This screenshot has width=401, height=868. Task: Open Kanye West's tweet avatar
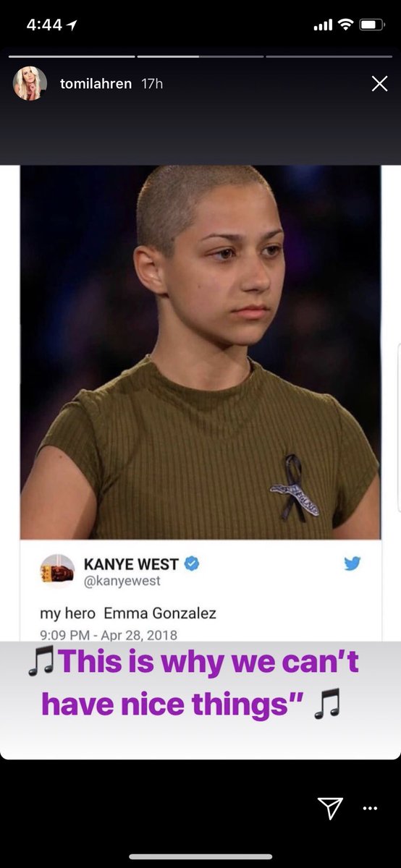(57, 571)
